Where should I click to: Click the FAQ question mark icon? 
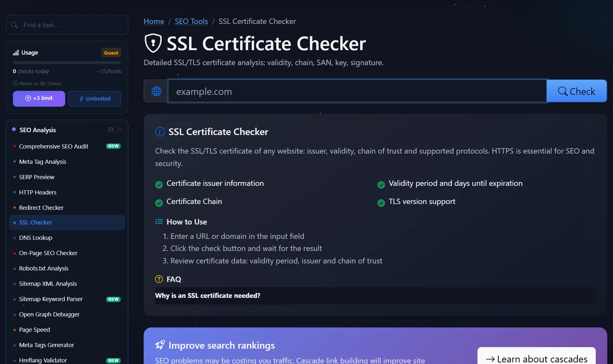(159, 279)
